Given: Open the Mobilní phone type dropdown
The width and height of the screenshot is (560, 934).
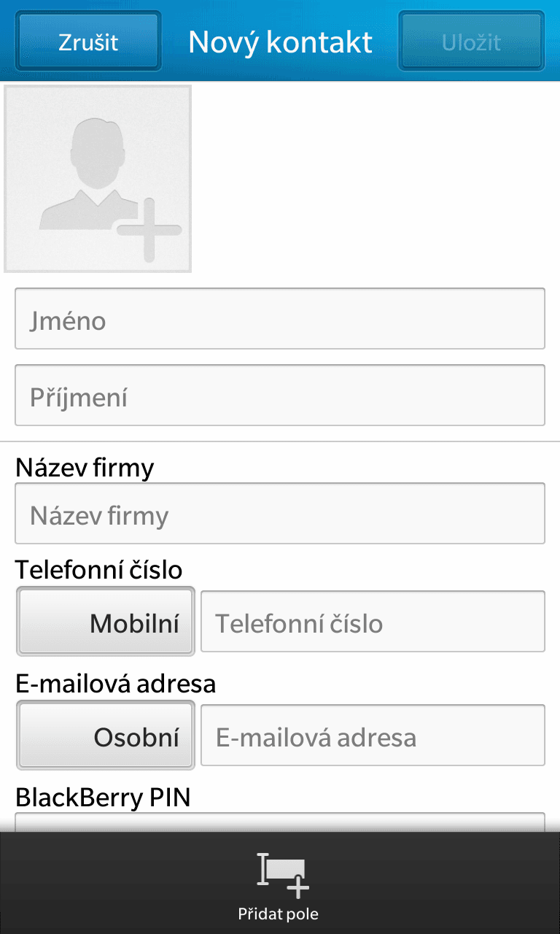Looking at the screenshot, I should click(106, 623).
